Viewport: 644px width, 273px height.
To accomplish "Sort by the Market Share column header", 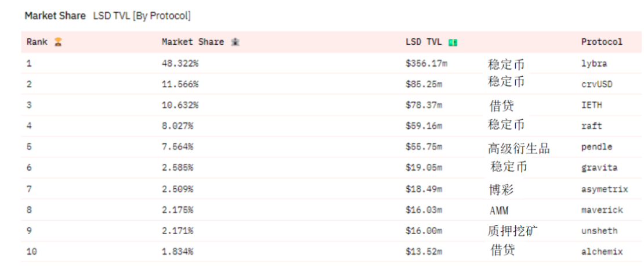I will (x=193, y=42).
